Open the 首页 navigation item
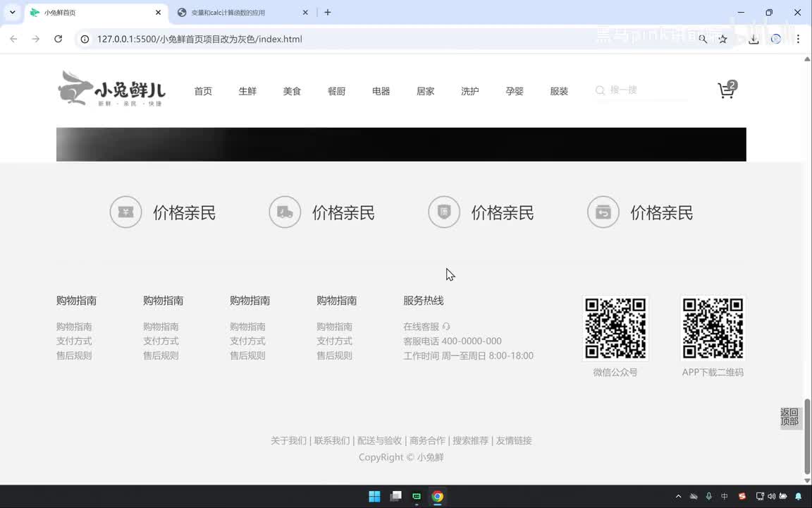This screenshot has width=812, height=508. pyautogui.click(x=203, y=91)
